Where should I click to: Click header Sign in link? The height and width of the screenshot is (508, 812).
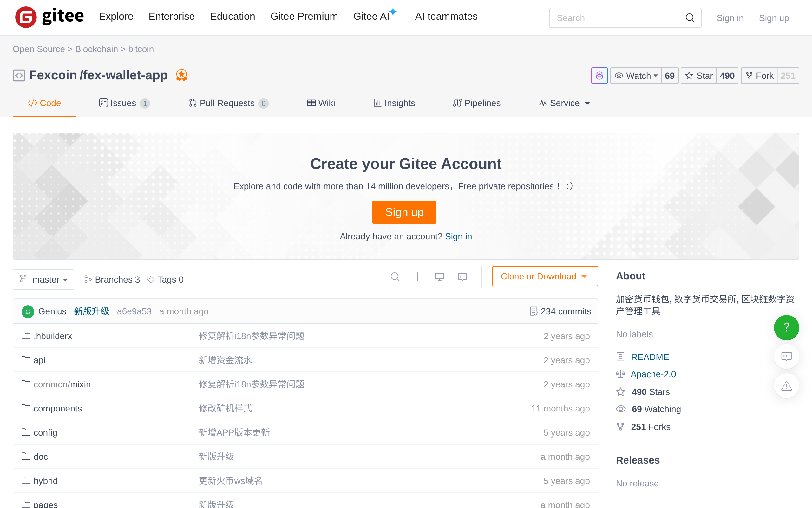[x=730, y=18]
